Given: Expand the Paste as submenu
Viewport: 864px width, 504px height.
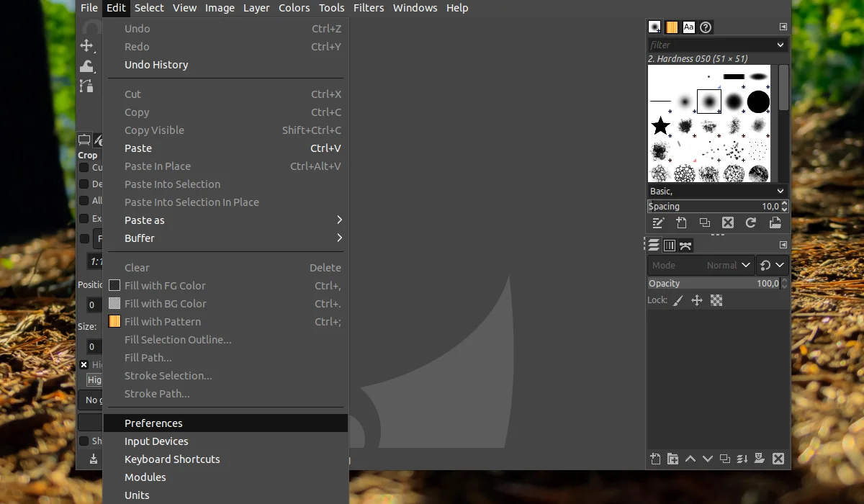Looking at the screenshot, I should (225, 220).
